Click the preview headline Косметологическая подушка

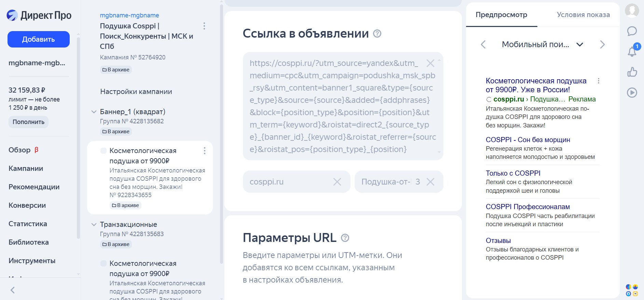[536, 85]
